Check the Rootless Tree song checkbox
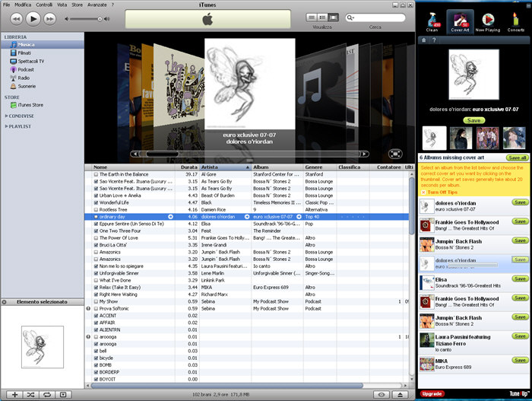The width and height of the screenshot is (532, 401). pyautogui.click(x=96, y=210)
